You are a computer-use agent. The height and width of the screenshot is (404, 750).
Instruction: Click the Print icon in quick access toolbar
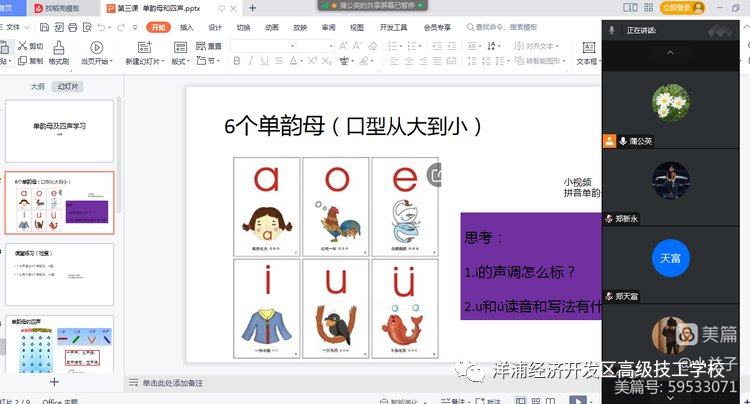pos(72,28)
